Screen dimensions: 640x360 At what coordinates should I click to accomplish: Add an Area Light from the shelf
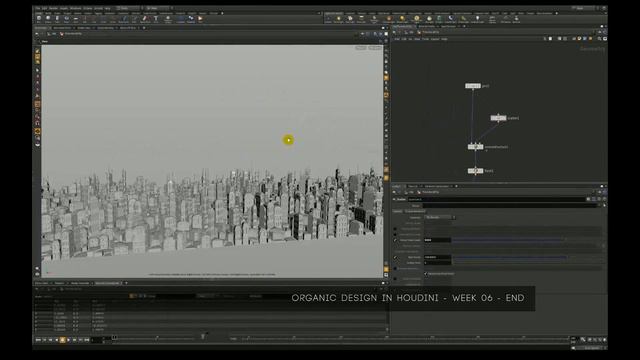click(361, 19)
